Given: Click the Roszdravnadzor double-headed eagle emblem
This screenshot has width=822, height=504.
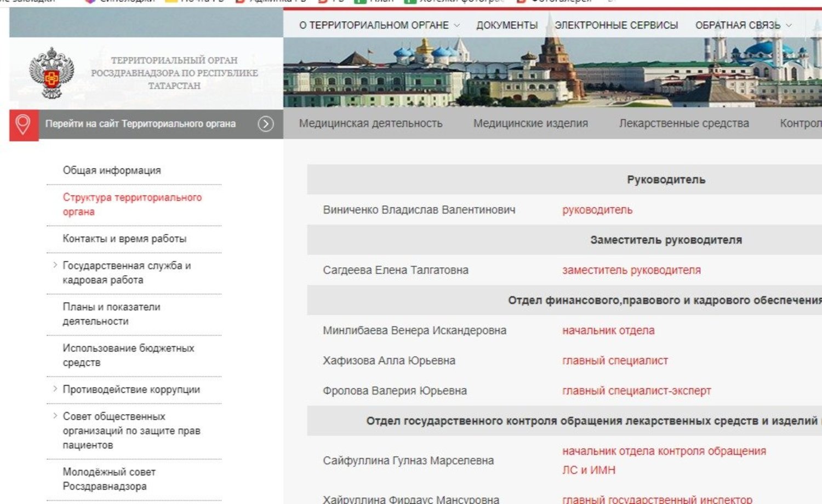Looking at the screenshot, I should 51,73.
